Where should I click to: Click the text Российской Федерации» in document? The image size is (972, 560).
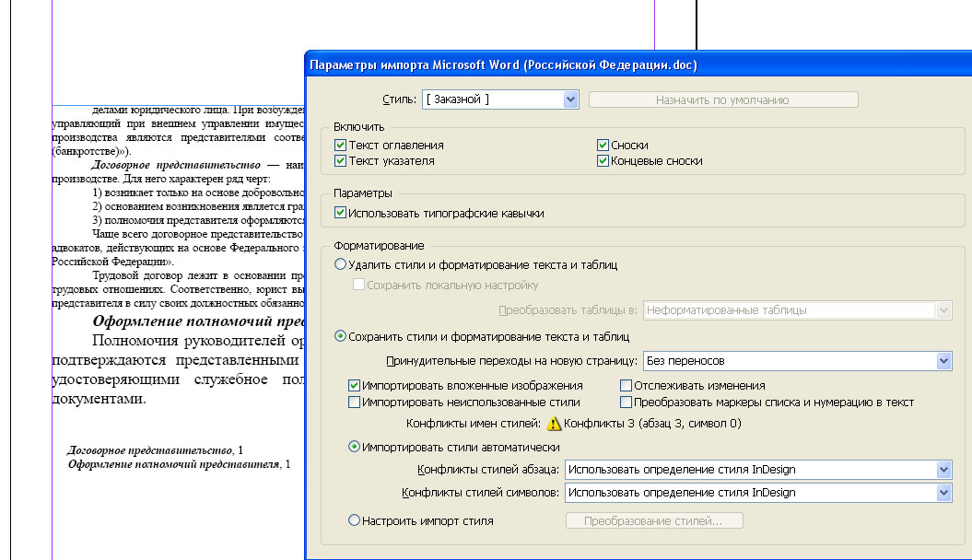point(112,262)
